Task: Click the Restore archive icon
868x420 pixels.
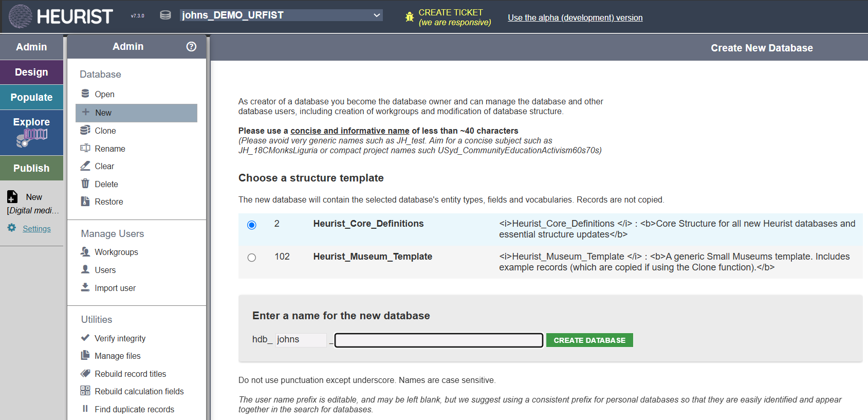Action: pos(85,201)
